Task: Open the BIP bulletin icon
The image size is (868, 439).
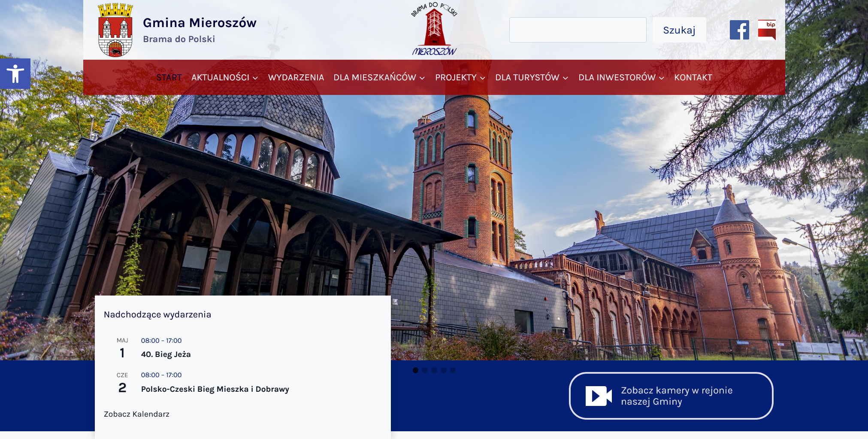Action: click(766, 30)
